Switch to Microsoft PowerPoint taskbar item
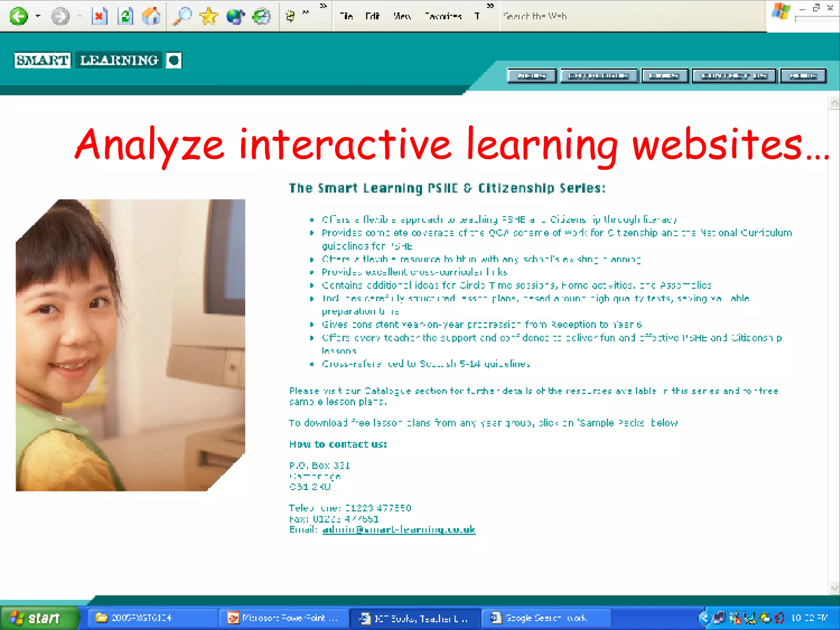Image resolution: width=840 pixels, height=630 pixels. point(284,618)
